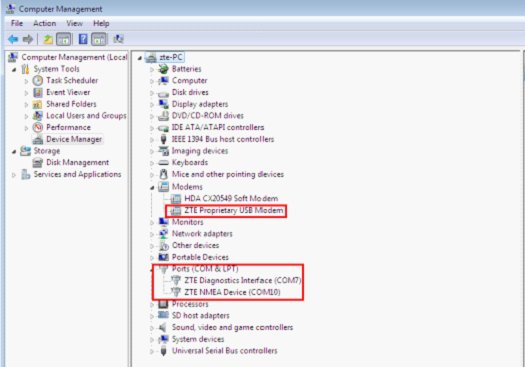Select HDA CX20549 Soft Modem
This screenshot has height=367, width=525.
click(x=231, y=199)
